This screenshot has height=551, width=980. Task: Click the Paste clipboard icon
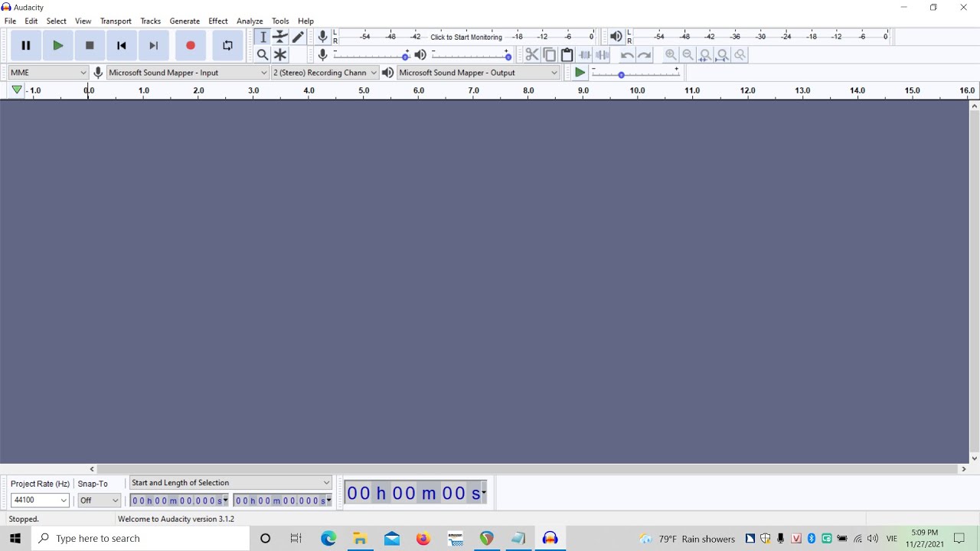click(x=567, y=55)
